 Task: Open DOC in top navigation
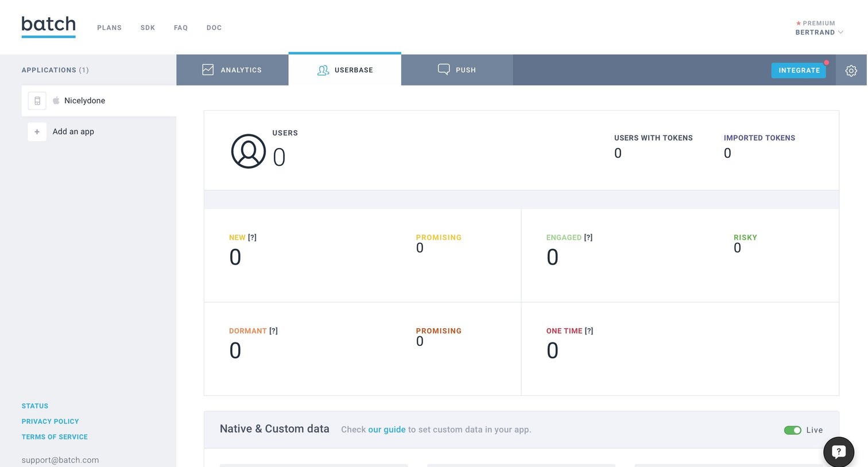(214, 28)
